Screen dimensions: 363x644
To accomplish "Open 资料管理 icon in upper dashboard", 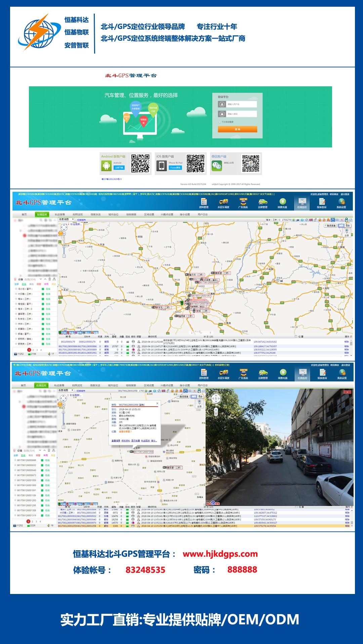I will click(204, 202).
